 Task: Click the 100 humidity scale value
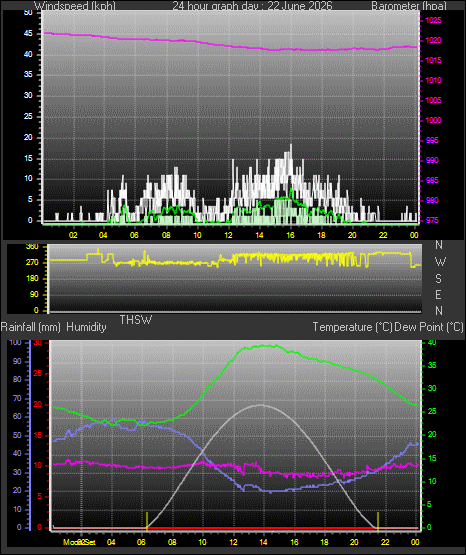pyautogui.click(x=16, y=342)
